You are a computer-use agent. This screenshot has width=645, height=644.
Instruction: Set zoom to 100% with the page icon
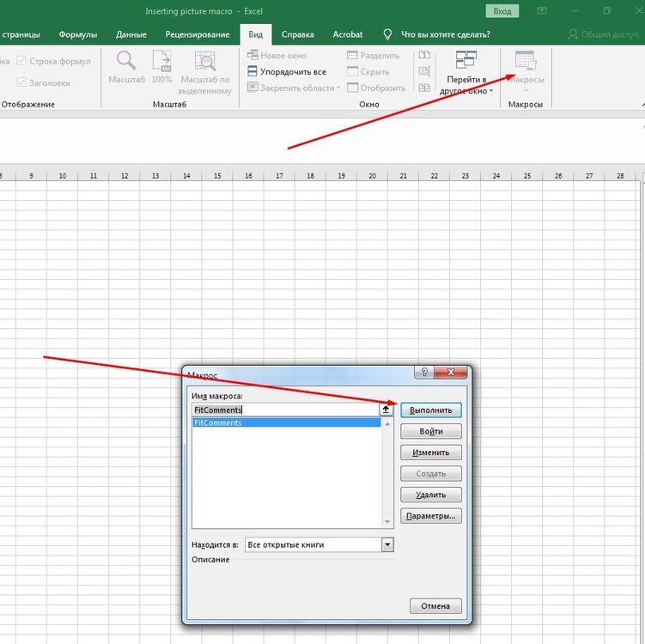[x=161, y=67]
